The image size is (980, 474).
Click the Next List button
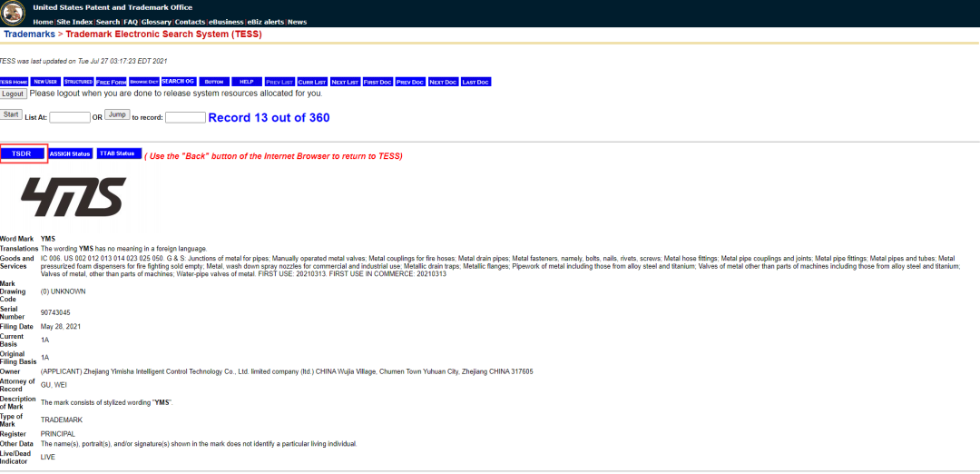coord(345,82)
